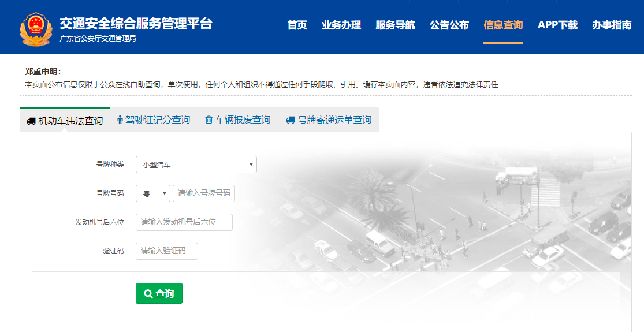Click the disclaimer sentence starting 本页面公布信息

click(262, 84)
